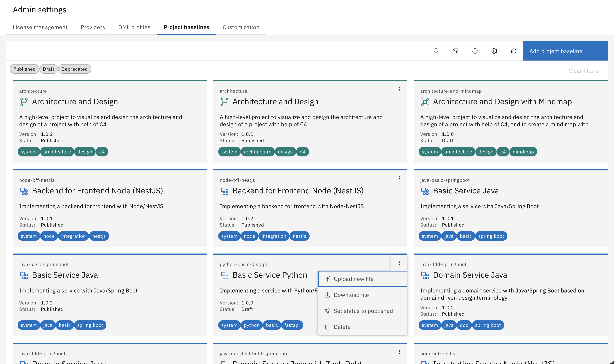Click rocket icon for set status published
The height and width of the screenshot is (364, 614).
[327, 311]
